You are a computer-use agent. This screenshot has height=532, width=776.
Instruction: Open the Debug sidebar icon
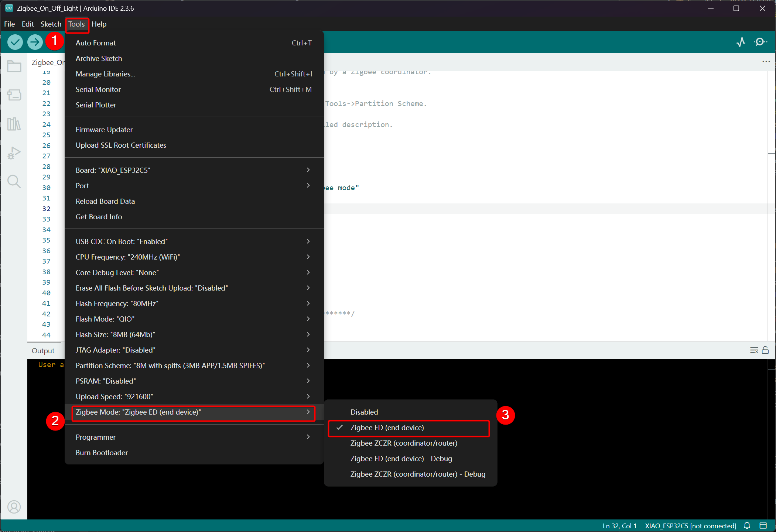click(14, 153)
